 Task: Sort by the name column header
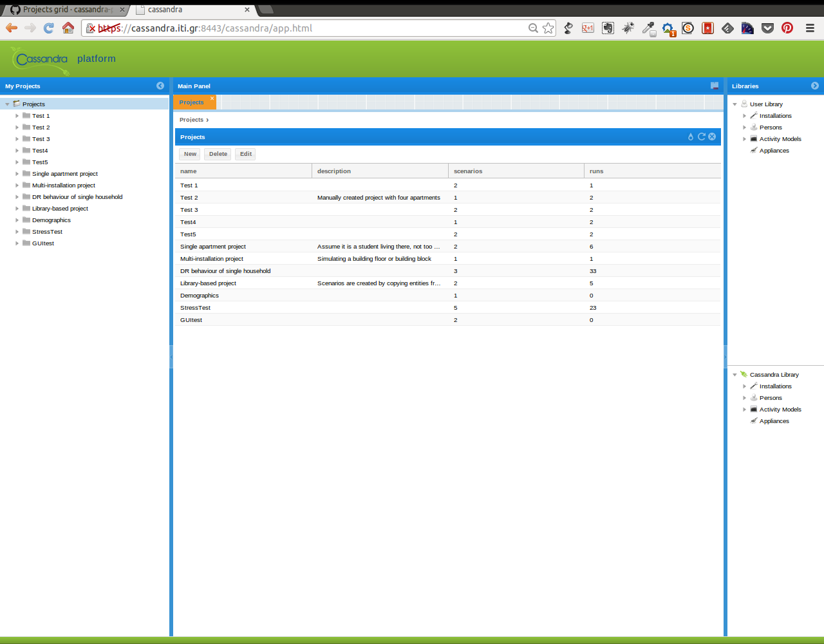tap(243, 171)
